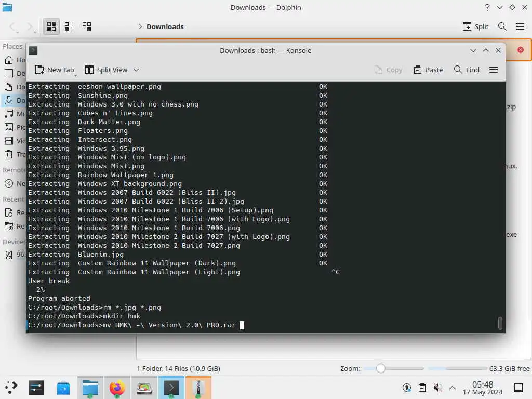Click the Konsole terminal scrollbar handle

click(500, 323)
